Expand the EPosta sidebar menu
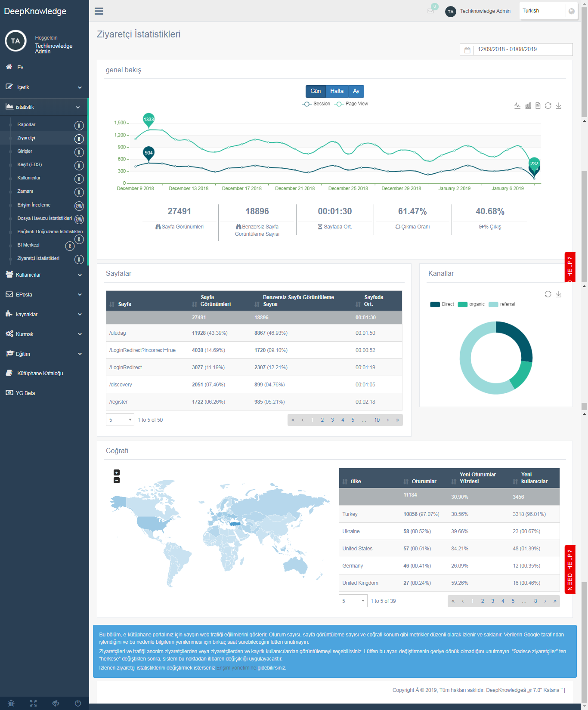 tap(44, 295)
